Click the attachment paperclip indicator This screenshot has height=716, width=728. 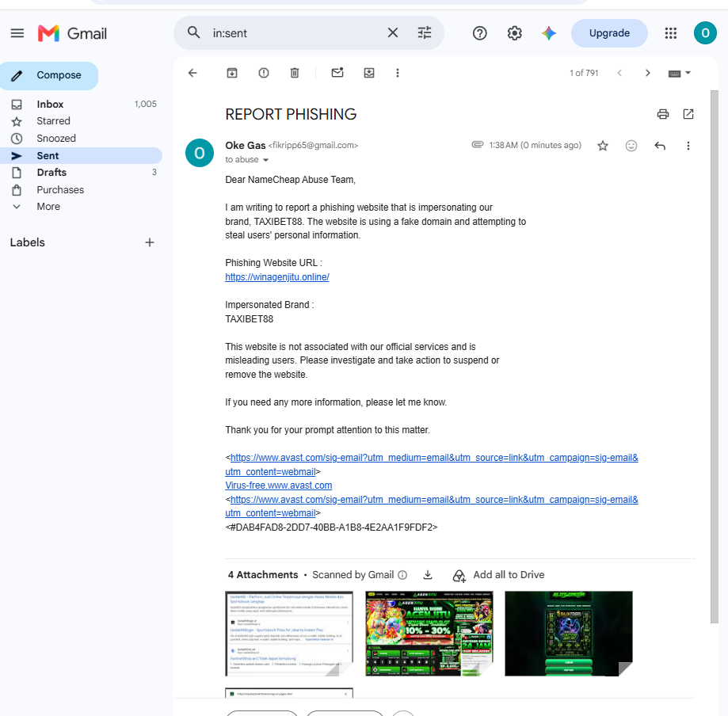pos(478,144)
